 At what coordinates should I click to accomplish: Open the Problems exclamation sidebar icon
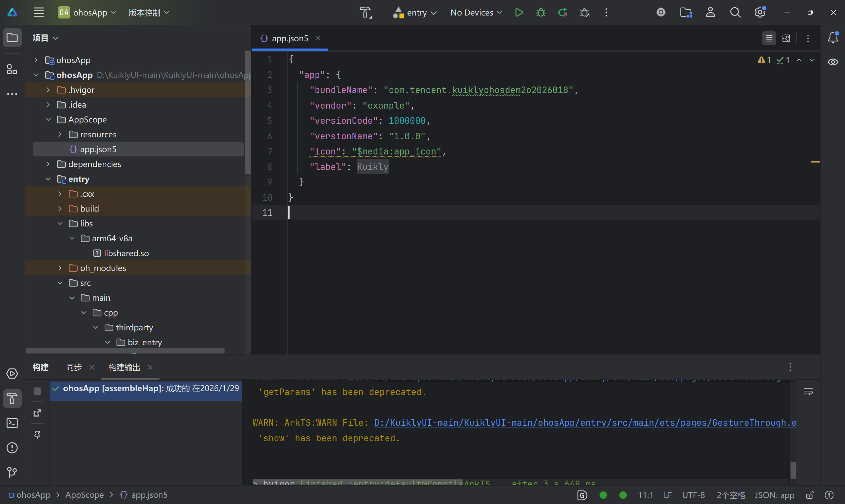point(12,448)
